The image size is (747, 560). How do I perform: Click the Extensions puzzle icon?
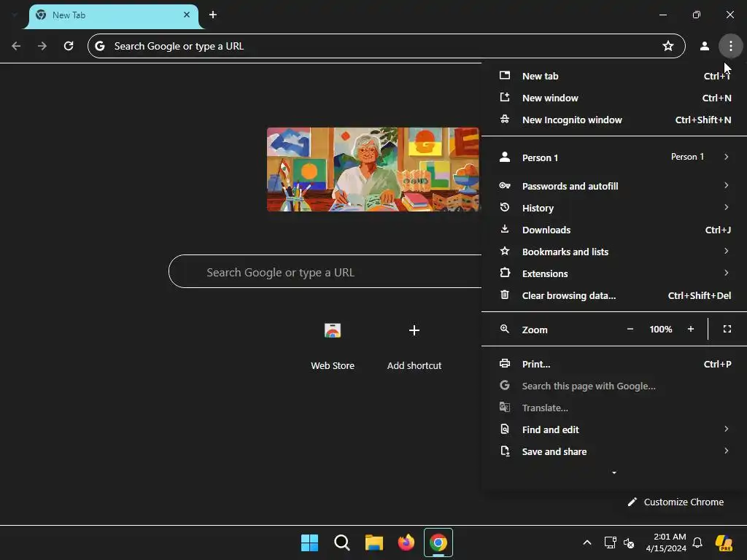(x=505, y=273)
